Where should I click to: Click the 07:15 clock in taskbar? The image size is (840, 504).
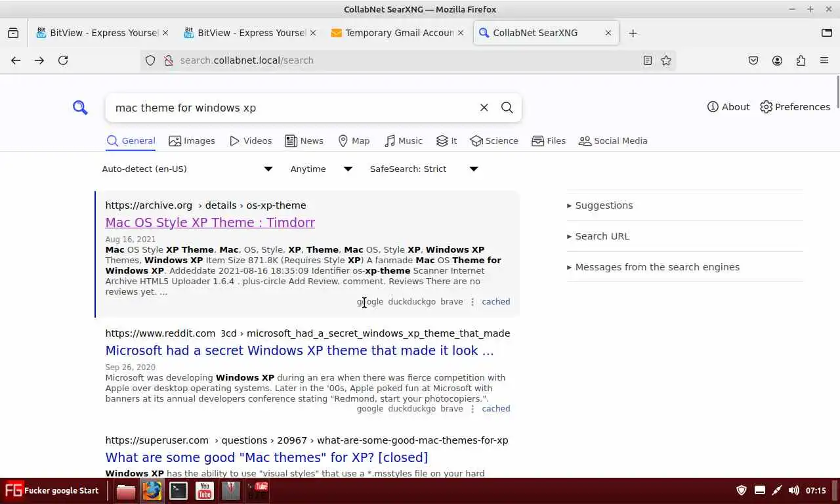(x=816, y=490)
